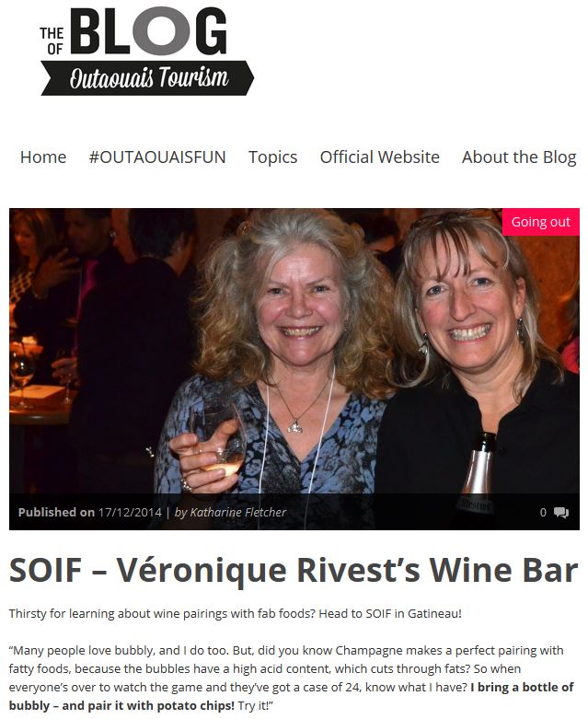Click the published date 17/12/2014
This screenshot has width=588, height=719.
click(x=130, y=512)
